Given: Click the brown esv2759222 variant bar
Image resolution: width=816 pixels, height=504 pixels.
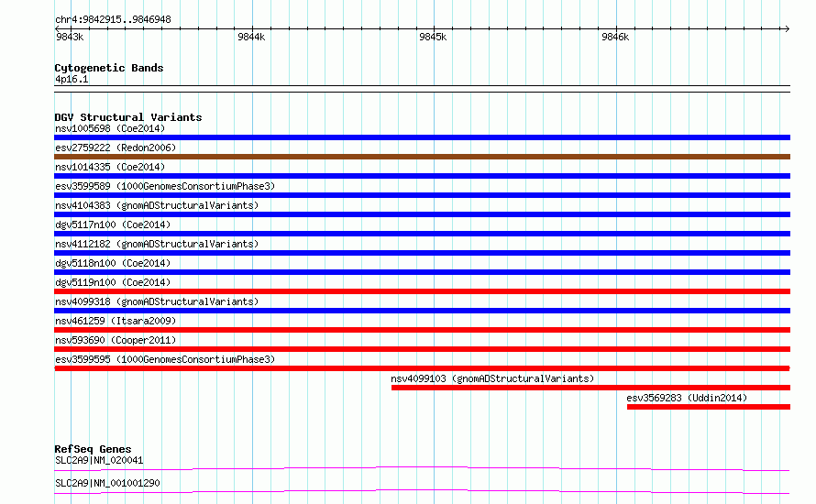Looking at the screenshot, I should (x=422, y=157).
